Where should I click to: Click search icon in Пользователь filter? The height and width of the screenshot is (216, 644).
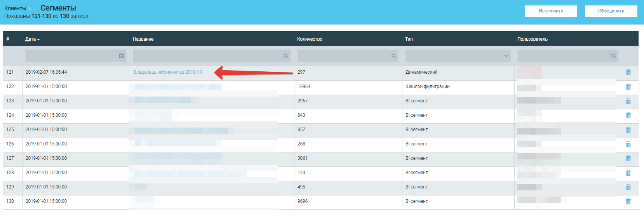click(613, 56)
